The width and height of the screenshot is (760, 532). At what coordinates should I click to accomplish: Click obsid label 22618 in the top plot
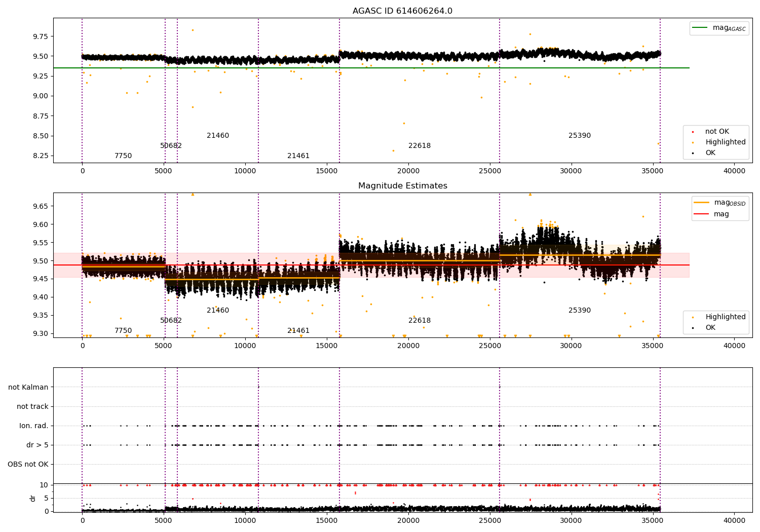pos(420,146)
